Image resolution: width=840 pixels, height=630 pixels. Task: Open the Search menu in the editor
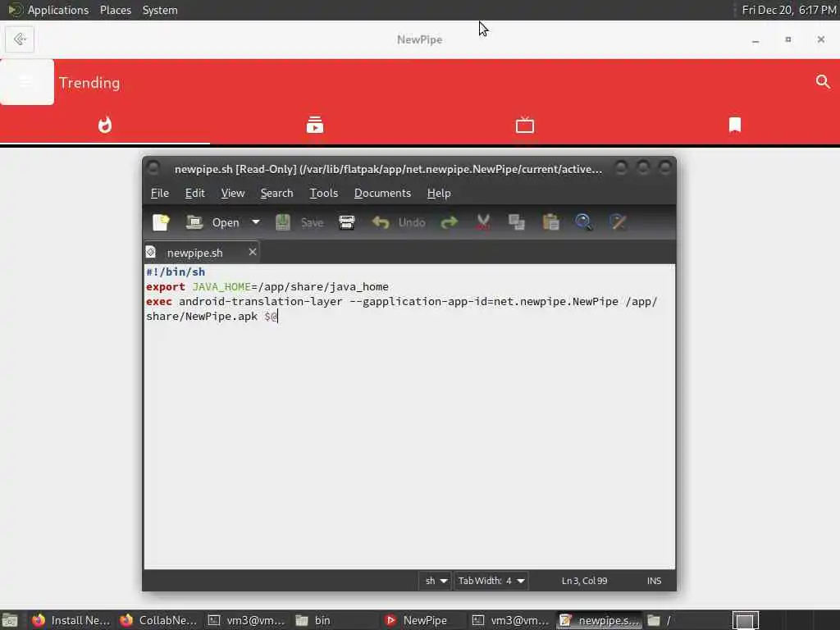(276, 193)
